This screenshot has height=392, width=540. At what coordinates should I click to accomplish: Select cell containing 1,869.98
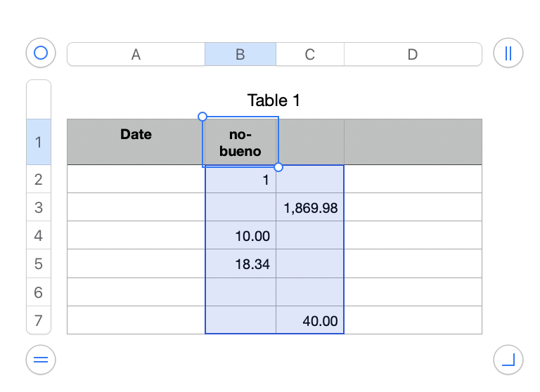coord(310,208)
